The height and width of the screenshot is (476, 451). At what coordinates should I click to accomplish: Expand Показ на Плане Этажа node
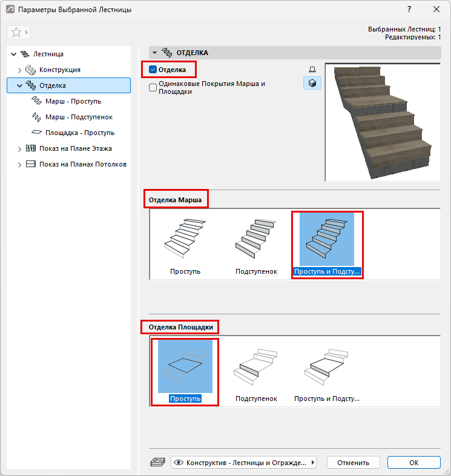(20, 149)
